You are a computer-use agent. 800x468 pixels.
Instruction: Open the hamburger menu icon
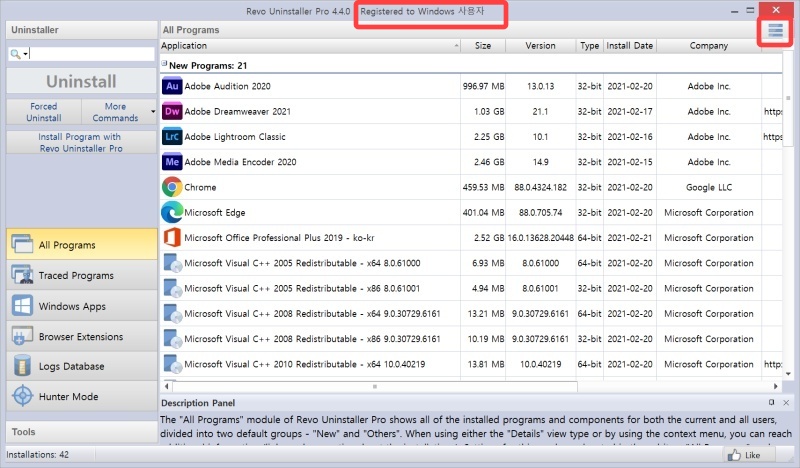coord(775,31)
